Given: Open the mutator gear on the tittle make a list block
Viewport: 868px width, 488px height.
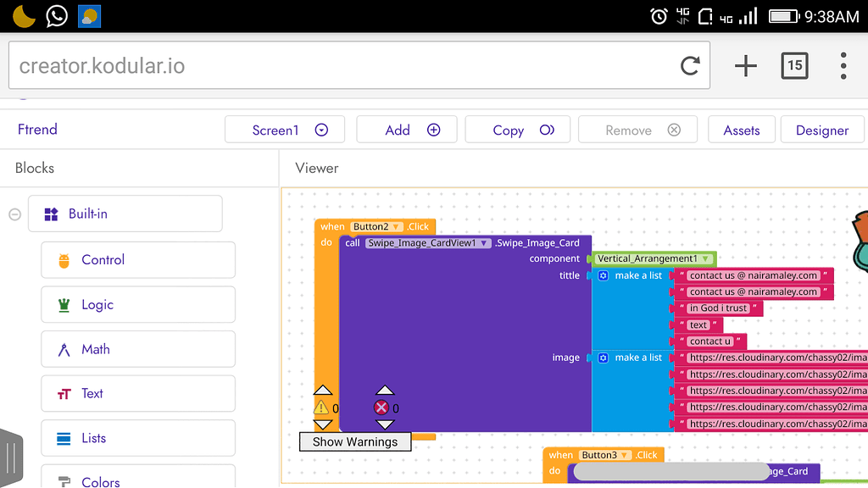Looking at the screenshot, I should (x=602, y=275).
